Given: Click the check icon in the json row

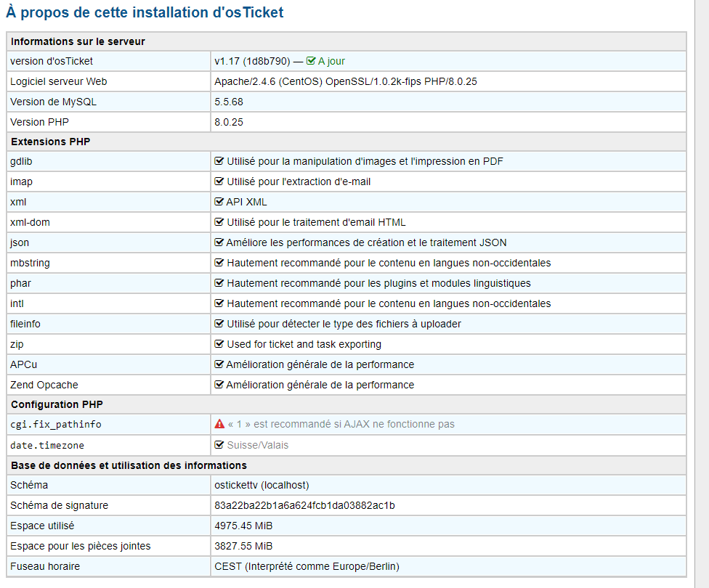Looking at the screenshot, I should coord(219,242).
